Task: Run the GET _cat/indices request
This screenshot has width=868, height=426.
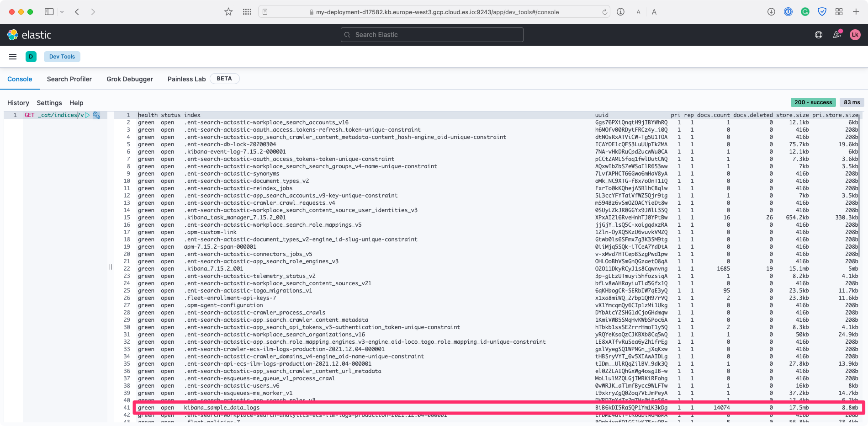Action: click(x=87, y=115)
